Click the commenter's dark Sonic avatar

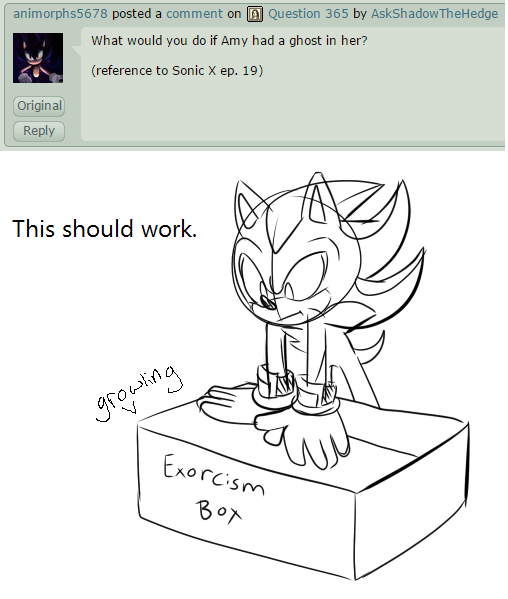[38, 58]
